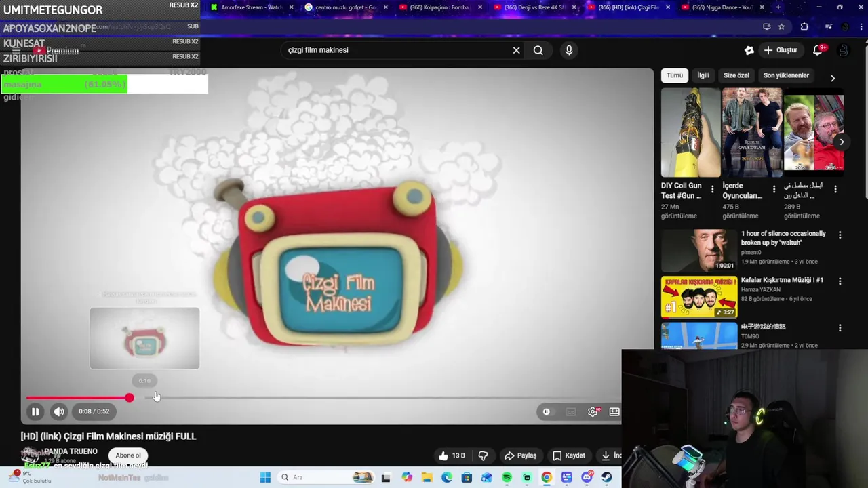The image size is (868, 488).
Task: Toggle subtitles in the video player
Action: point(571,411)
